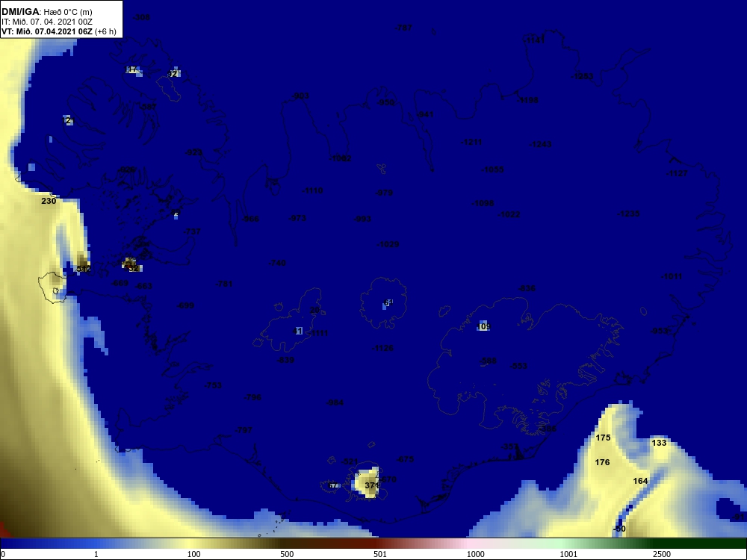This screenshot has height=560, width=747.
Task: Click the -1111 map value
Action: point(318,333)
